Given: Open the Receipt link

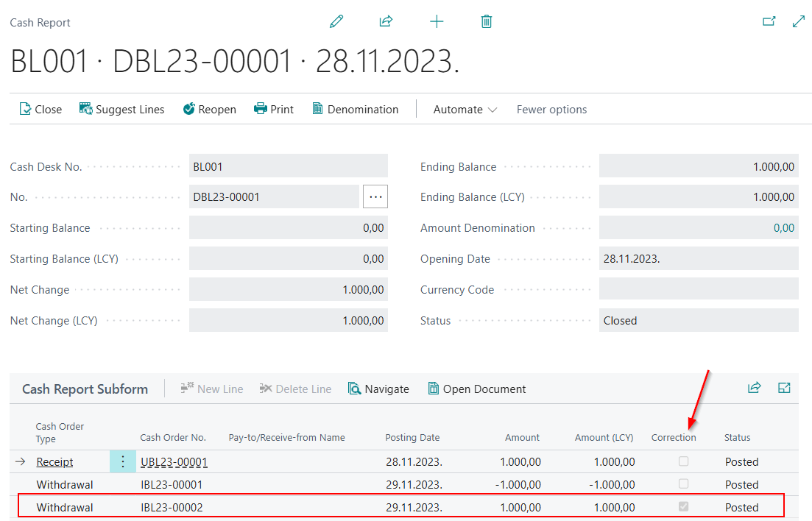Looking at the screenshot, I should (54, 462).
